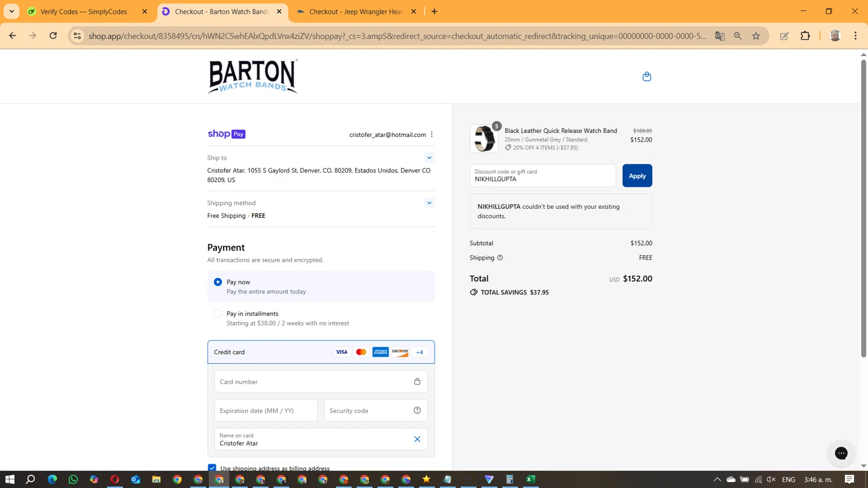Click the browser address bar URL

pyautogui.click(x=398, y=36)
